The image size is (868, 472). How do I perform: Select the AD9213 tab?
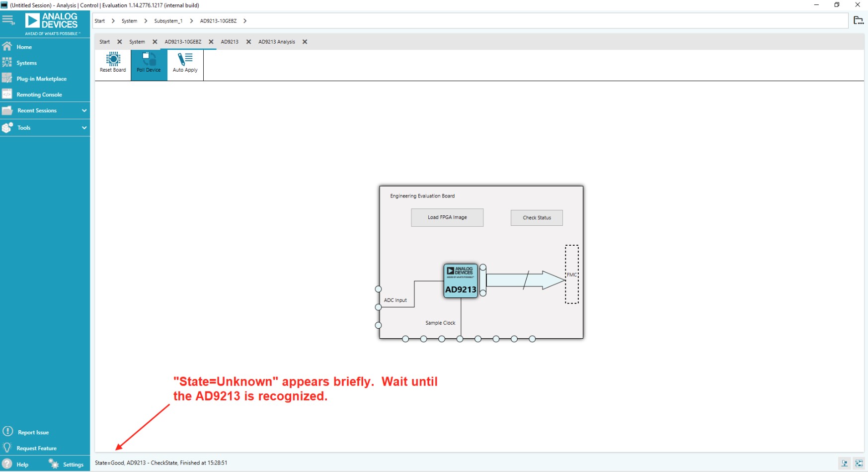[230, 42]
